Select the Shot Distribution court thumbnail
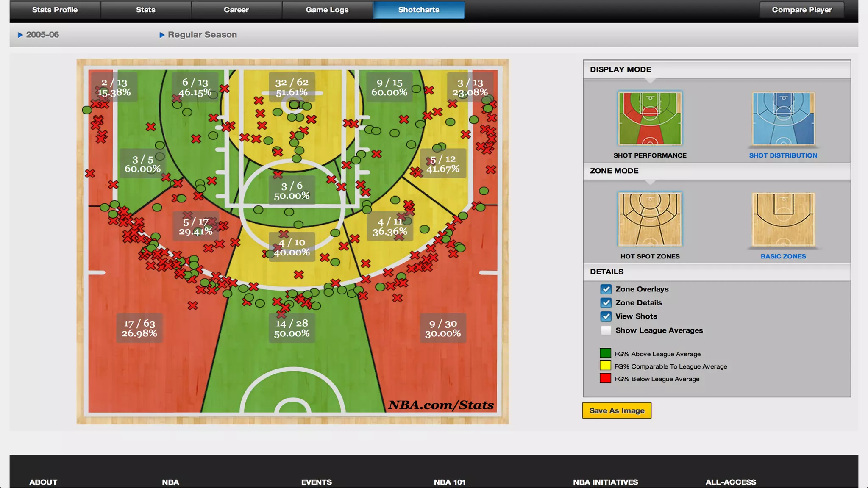This screenshot has width=868, height=488. (783, 119)
